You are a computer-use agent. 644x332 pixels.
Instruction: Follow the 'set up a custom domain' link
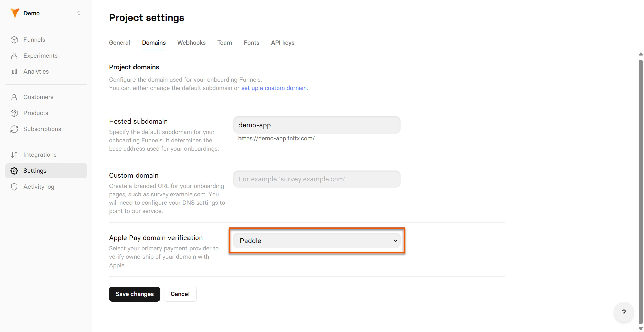[274, 88]
